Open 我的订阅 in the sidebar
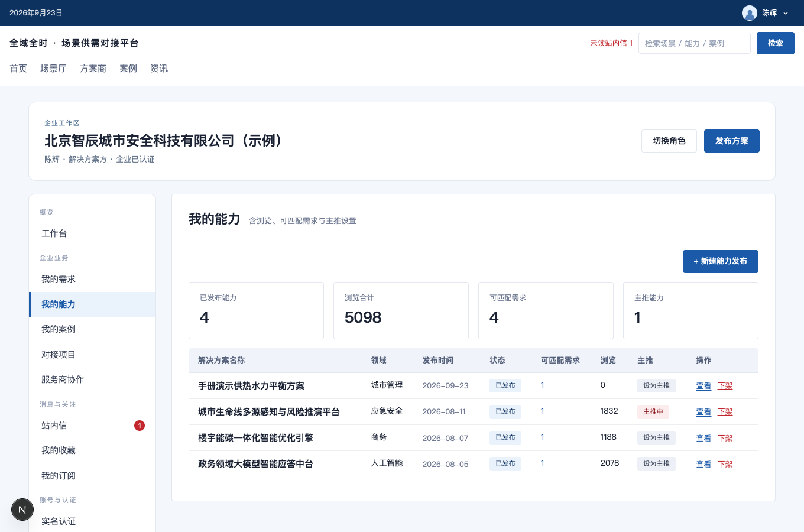The height and width of the screenshot is (532, 804). pos(93,476)
